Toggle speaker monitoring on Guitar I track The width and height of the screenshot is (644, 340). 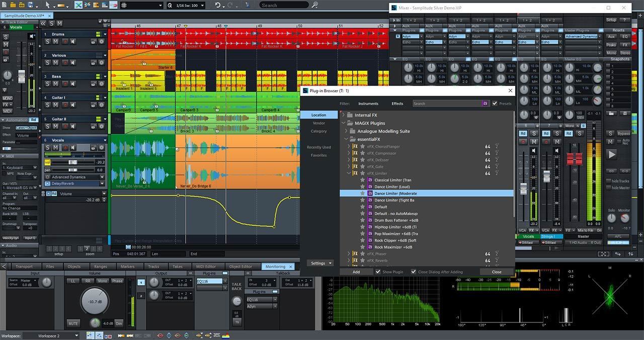tap(73, 105)
